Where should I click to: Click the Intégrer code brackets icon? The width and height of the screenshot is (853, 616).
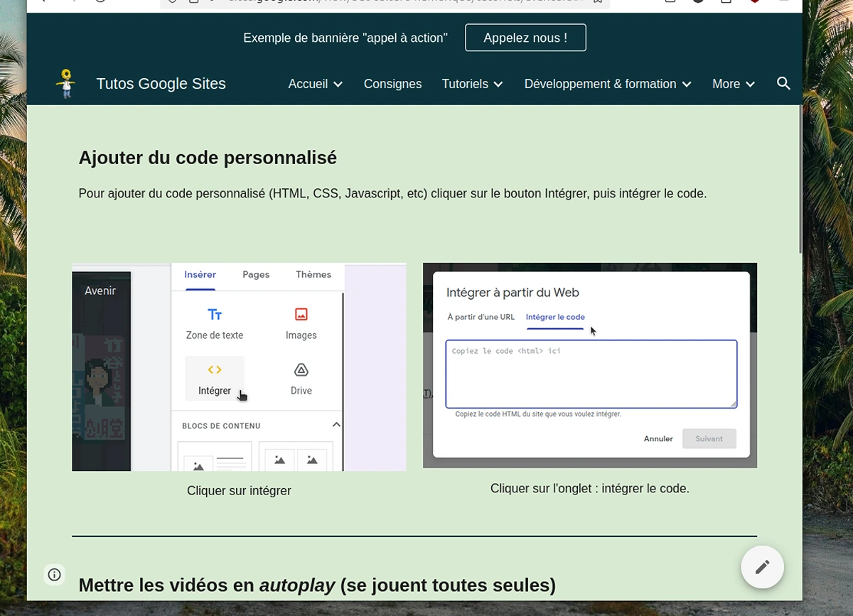pyautogui.click(x=215, y=369)
